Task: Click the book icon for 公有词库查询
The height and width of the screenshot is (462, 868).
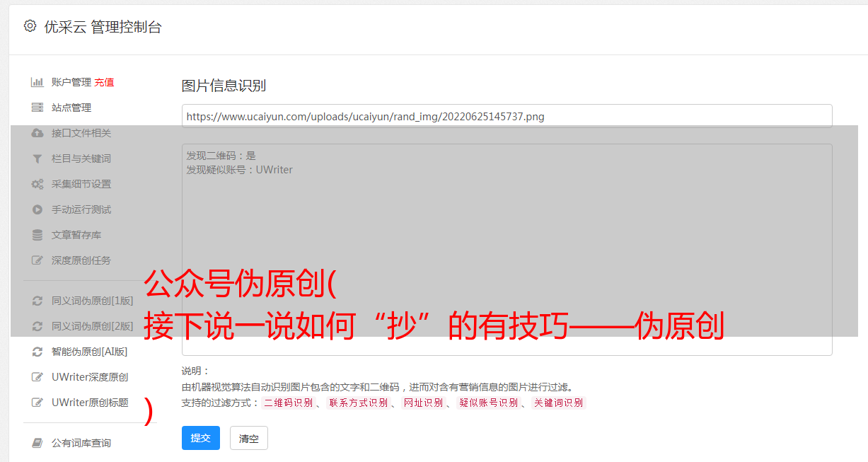Action: click(x=37, y=443)
